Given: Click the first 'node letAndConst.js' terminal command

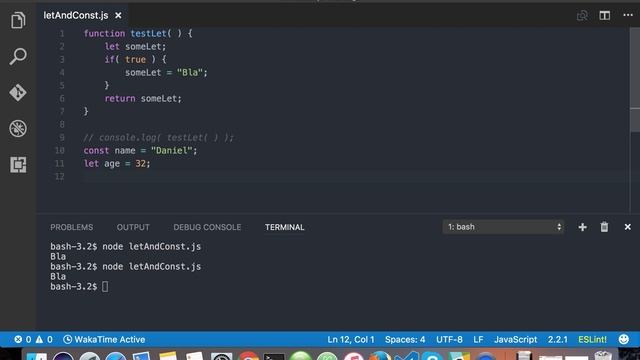Looking at the screenshot, I should 151,247.
